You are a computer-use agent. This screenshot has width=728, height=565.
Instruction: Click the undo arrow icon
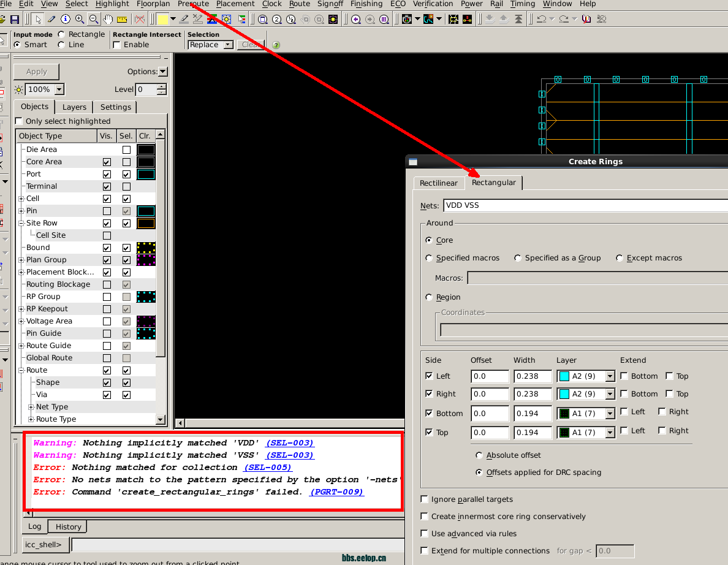click(541, 19)
